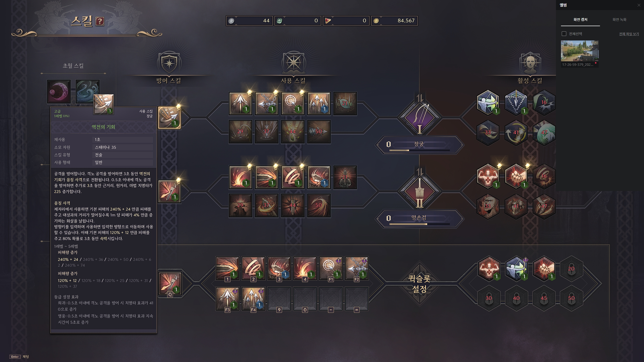The image size is (644, 362).
Task: Open the captured screenshot thumbnail
Action: click(x=580, y=51)
